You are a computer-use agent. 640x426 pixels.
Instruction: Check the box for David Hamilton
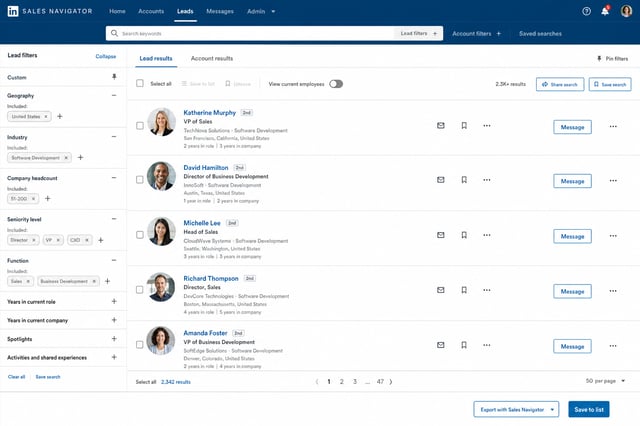coord(140,180)
